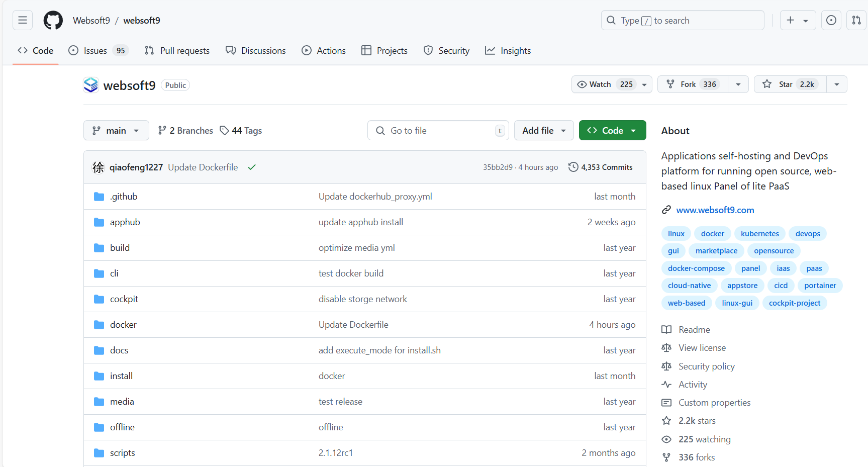Image resolution: width=868 pixels, height=467 pixels.
Task: Open the Issues tab
Action: (x=99, y=51)
